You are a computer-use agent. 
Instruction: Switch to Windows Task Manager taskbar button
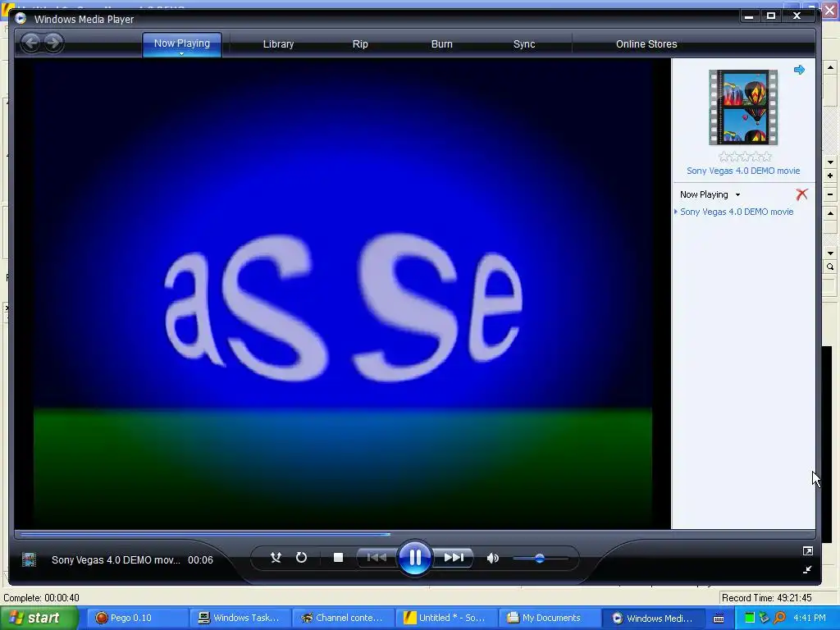[x=240, y=618]
